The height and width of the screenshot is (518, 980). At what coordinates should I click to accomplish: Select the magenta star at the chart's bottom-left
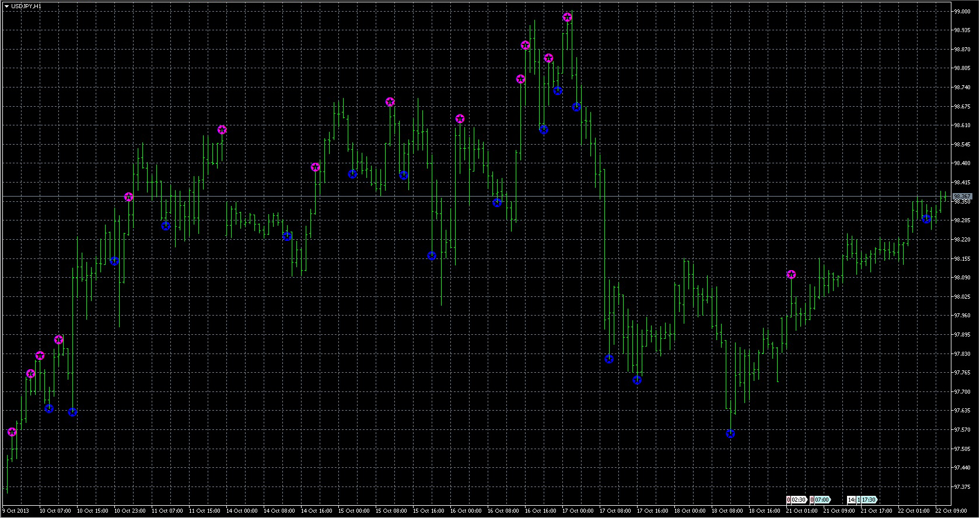(x=12, y=432)
